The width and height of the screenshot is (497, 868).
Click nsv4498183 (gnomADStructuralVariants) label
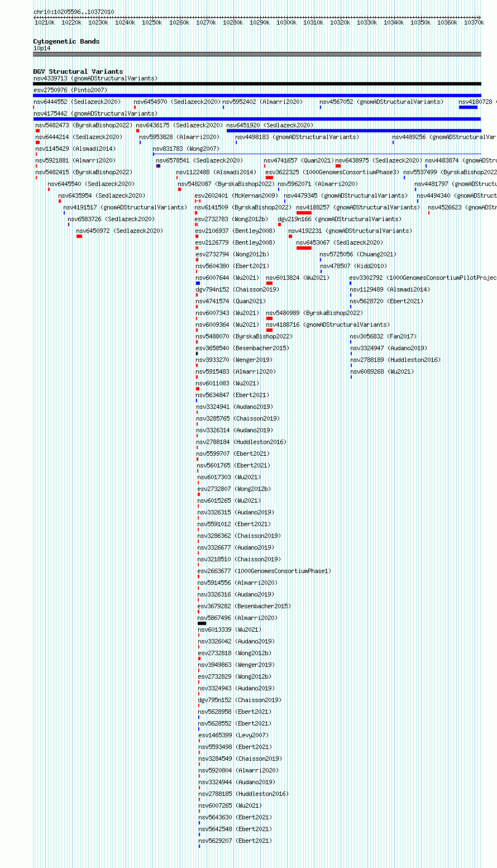(297, 137)
